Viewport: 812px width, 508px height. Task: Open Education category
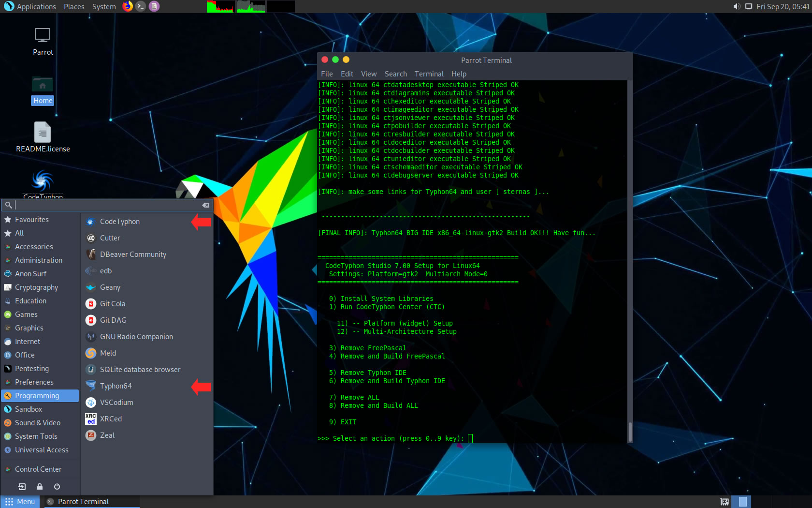click(40, 301)
